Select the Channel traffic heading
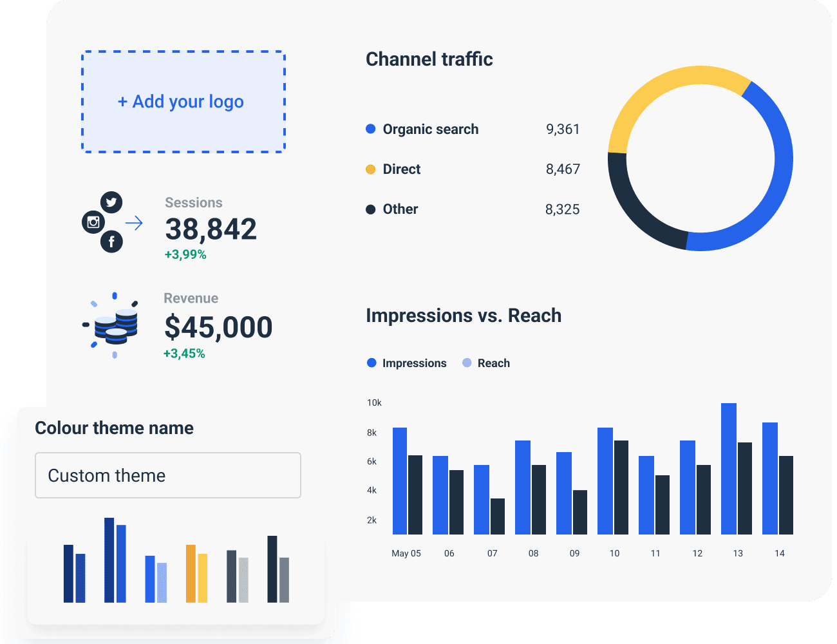Image resolution: width=837 pixels, height=644 pixels. click(x=429, y=59)
